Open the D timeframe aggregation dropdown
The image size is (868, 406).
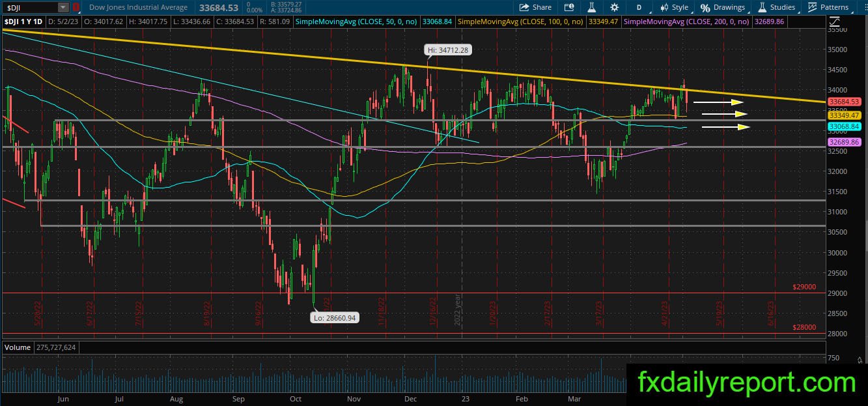(639, 7)
